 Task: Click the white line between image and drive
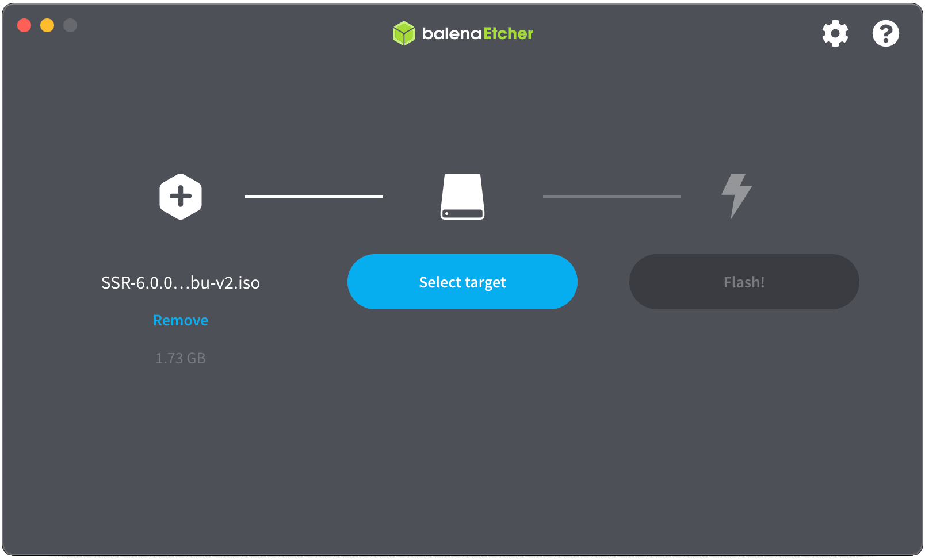click(314, 197)
